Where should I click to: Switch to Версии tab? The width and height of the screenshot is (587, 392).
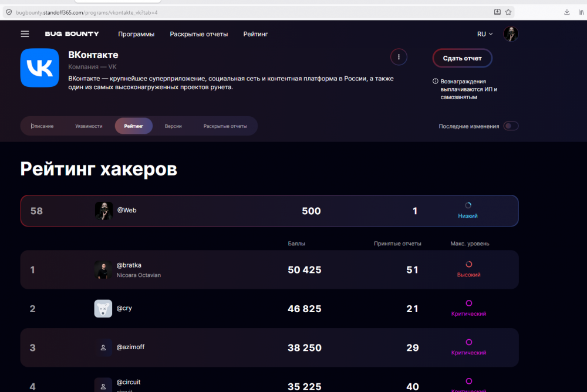pyautogui.click(x=173, y=126)
